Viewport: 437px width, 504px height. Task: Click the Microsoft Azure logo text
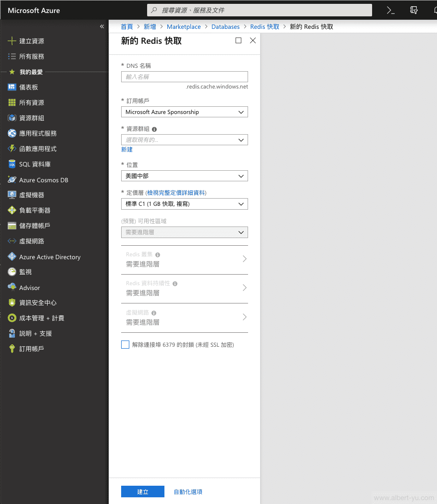point(34,10)
